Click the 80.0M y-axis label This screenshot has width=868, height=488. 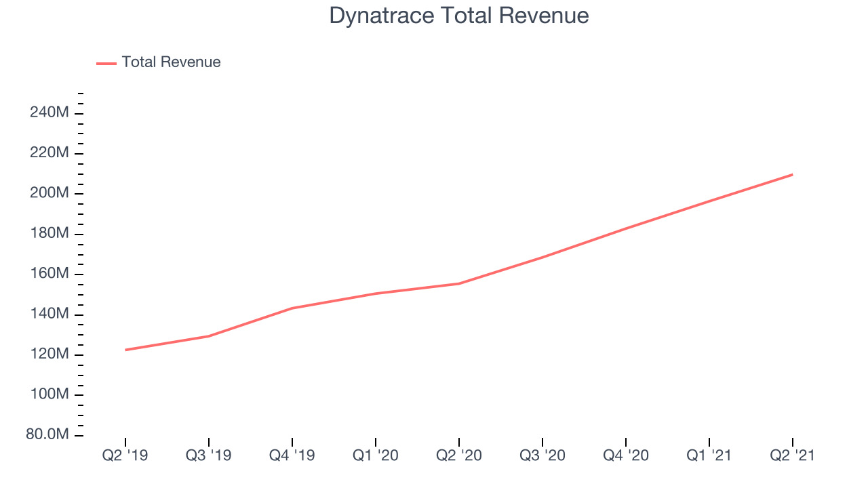pyautogui.click(x=47, y=434)
